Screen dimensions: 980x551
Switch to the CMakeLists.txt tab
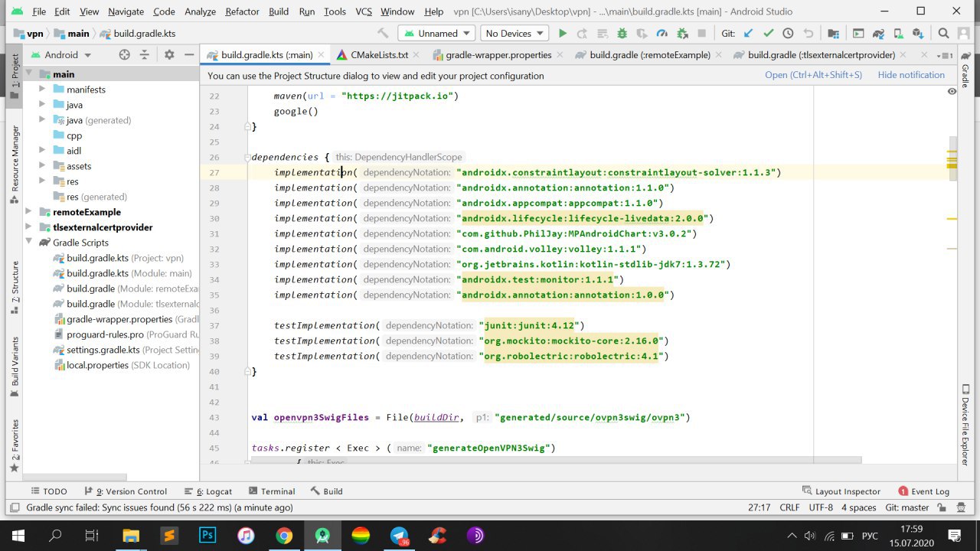point(379,55)
